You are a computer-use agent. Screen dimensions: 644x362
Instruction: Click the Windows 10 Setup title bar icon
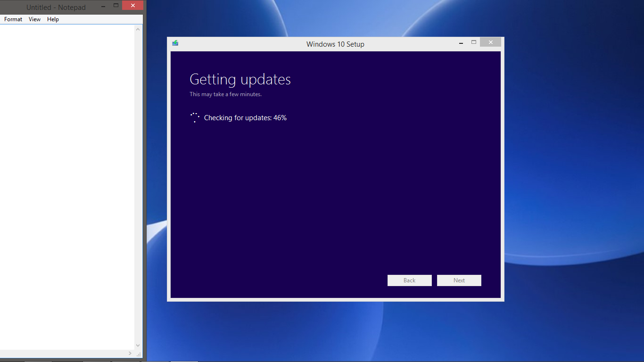[175, 43]
